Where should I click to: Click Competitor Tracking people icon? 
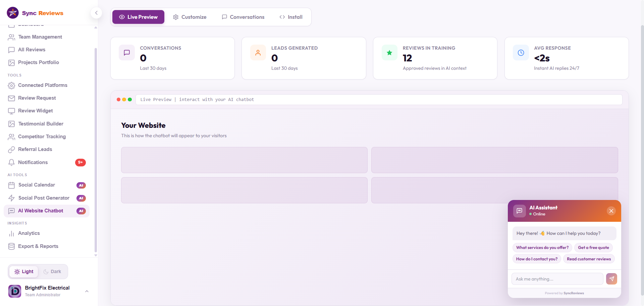pyautogui.click(x=11, y=137)
